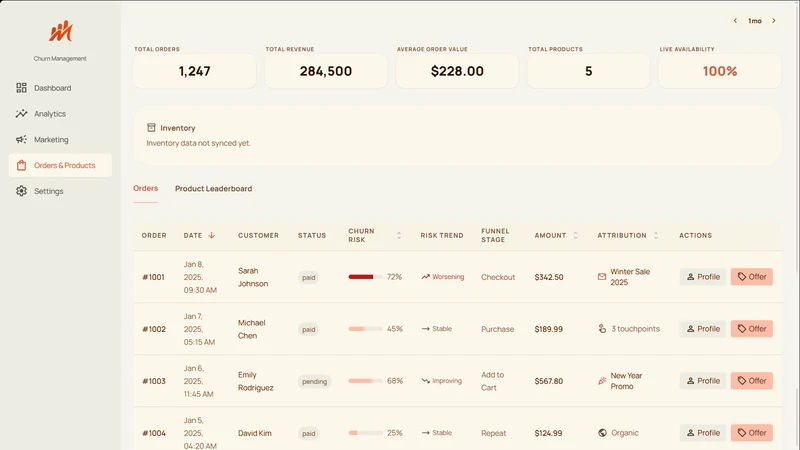Open Profile for order #1003
Screen dimensions: 800x450
click(x=703, y=381)
